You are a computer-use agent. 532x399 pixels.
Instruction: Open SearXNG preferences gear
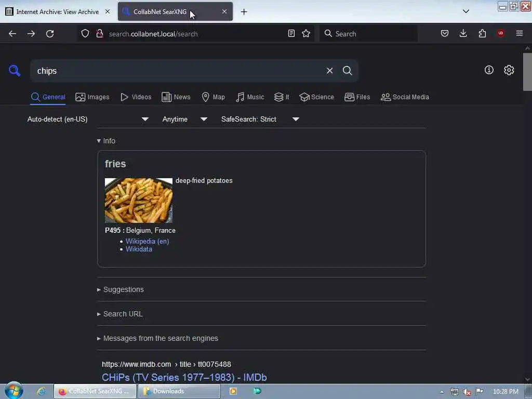tap(509, 70)
